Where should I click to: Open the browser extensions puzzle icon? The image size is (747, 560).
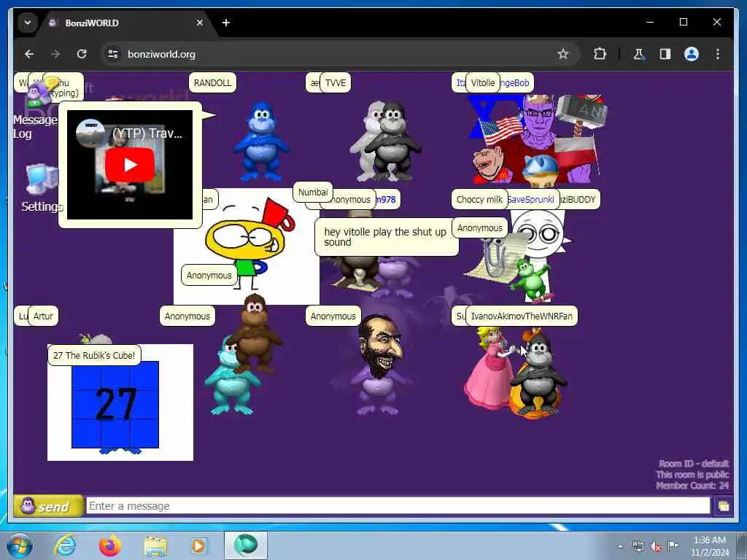600,54
